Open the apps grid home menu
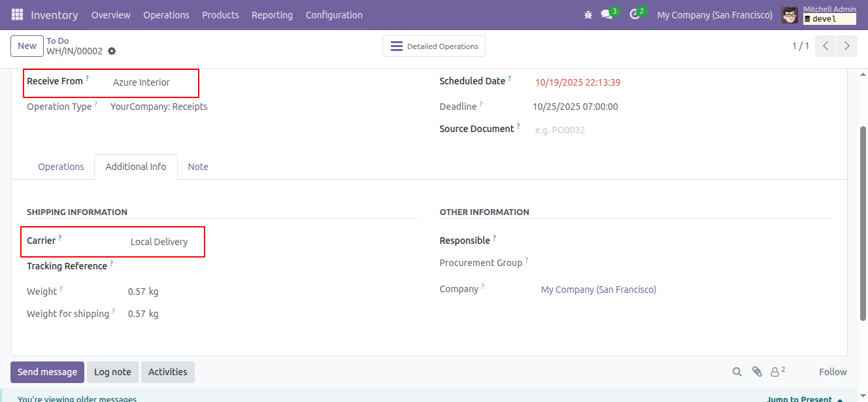Viewport: 868px width, 402px height. pyautogui.click(x=17, y=14)
